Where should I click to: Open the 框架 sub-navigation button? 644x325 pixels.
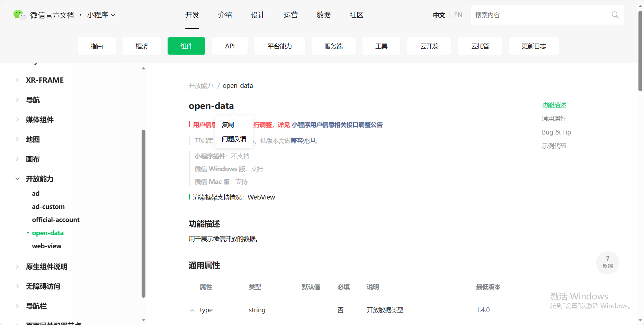click(x=141, y=46)
